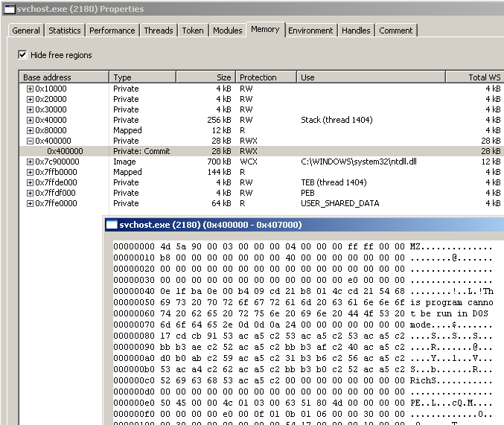Sort by the Use column header

(x=371, y=77)
